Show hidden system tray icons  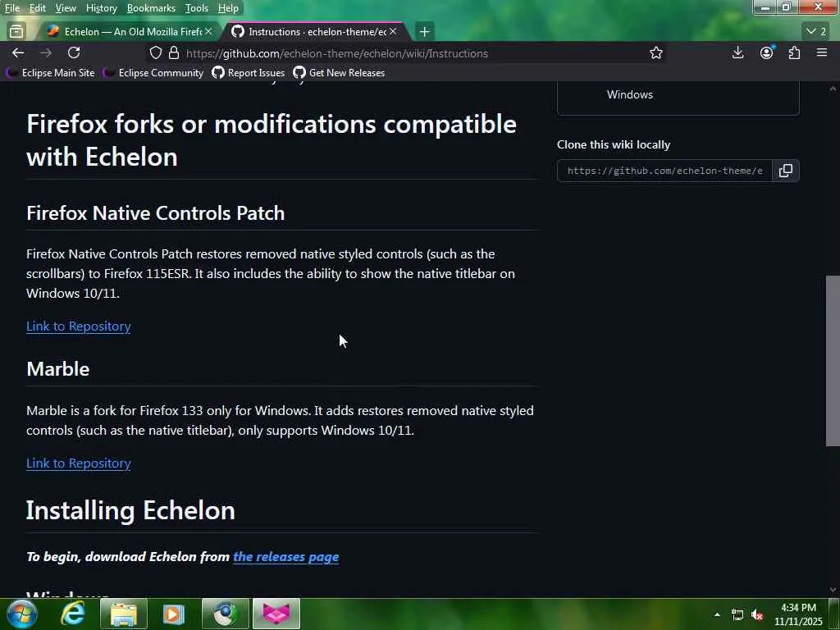point(717,614)
